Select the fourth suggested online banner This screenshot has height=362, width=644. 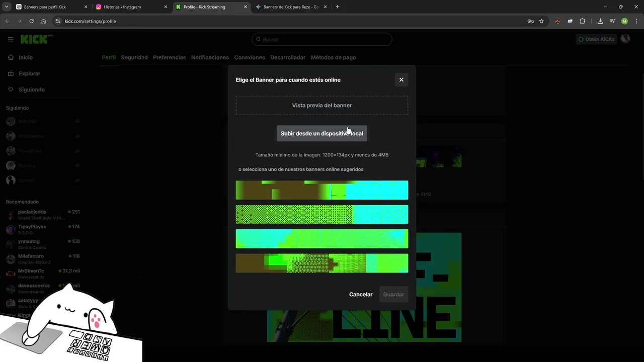pyautogui.click(x=322, y=263)
